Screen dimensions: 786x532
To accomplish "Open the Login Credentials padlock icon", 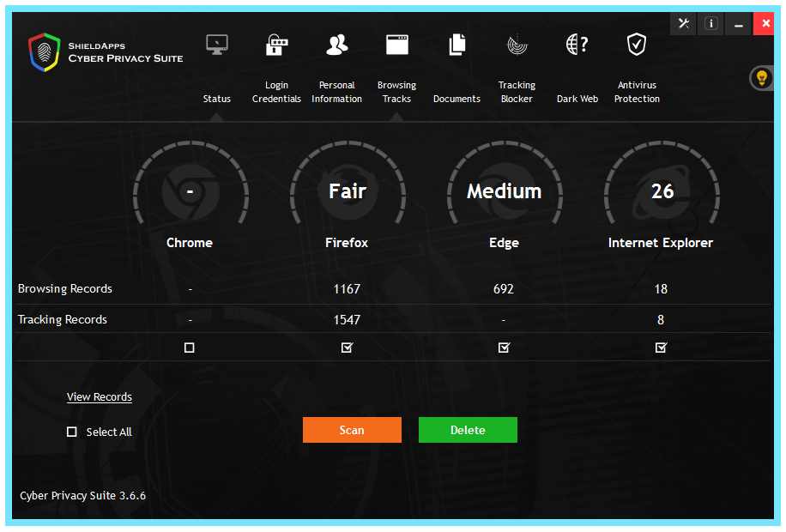I will [x=276, y=45].
